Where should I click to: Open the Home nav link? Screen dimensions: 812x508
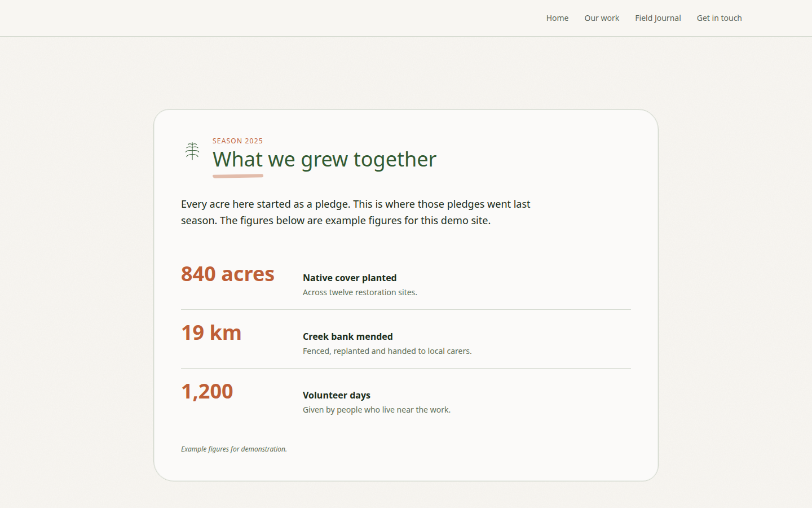557,18
